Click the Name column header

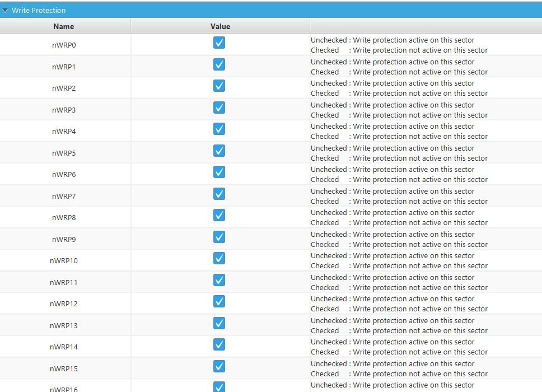pos(66,26)
